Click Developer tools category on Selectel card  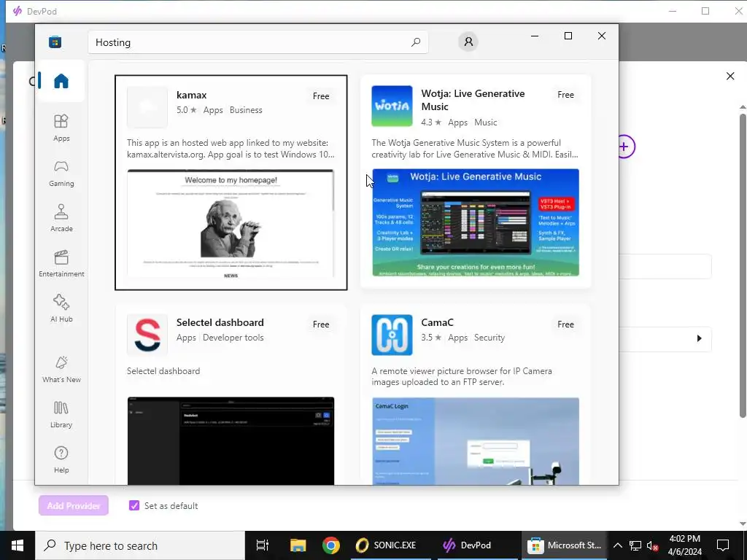233,338
